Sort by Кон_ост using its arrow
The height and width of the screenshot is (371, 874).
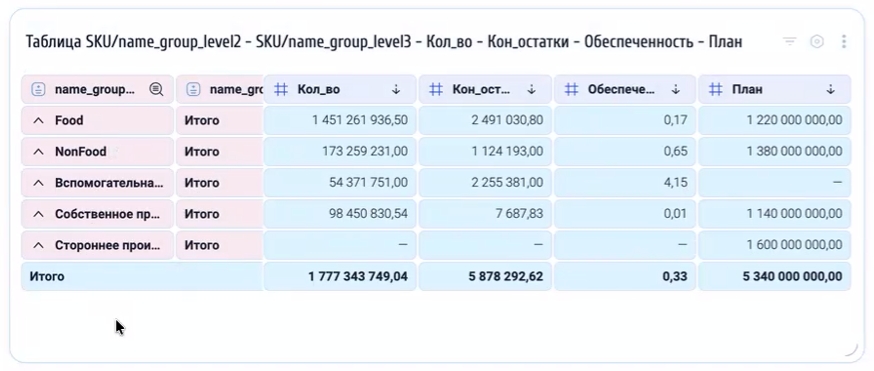pos(532,89)
